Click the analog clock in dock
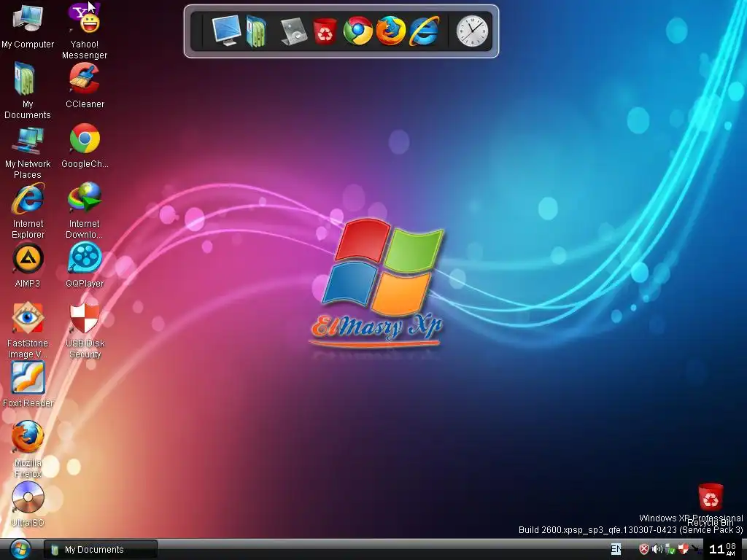 [x=472, y=31]
